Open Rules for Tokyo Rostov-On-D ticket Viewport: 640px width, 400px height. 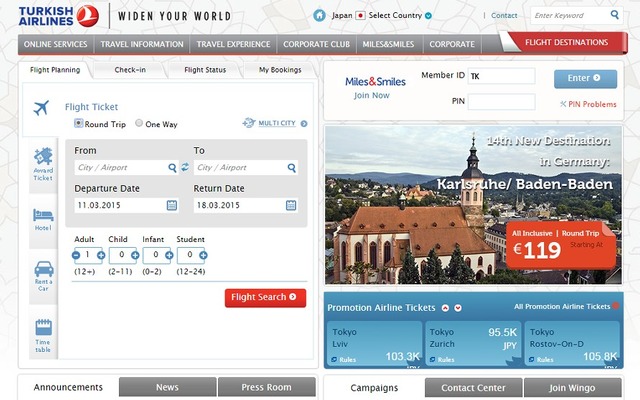[x=541, y=360]
